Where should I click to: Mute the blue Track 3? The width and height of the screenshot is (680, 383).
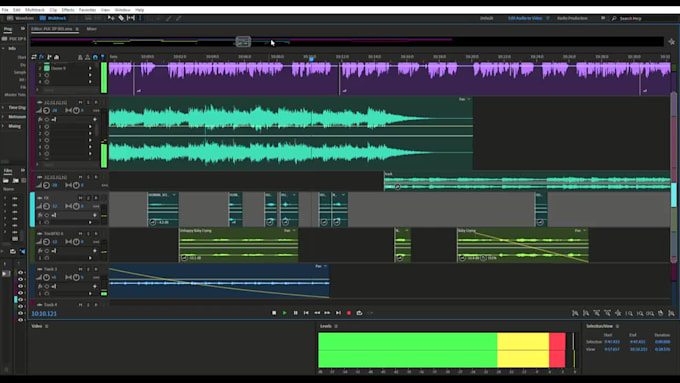coord(80,269)
